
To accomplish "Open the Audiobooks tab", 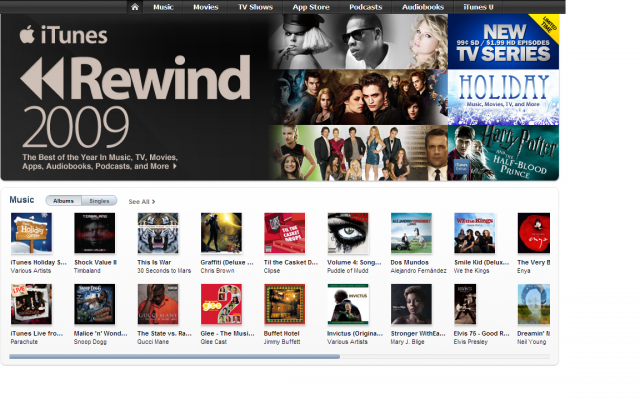I will (423, 7).
